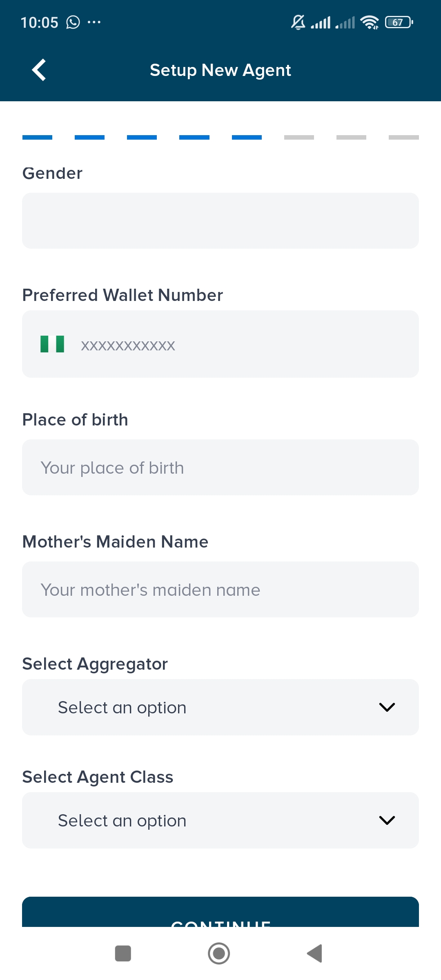Tap the back arrow in header
The width and height of the screenshot is (441, 980).
click(x=39, y=70)
